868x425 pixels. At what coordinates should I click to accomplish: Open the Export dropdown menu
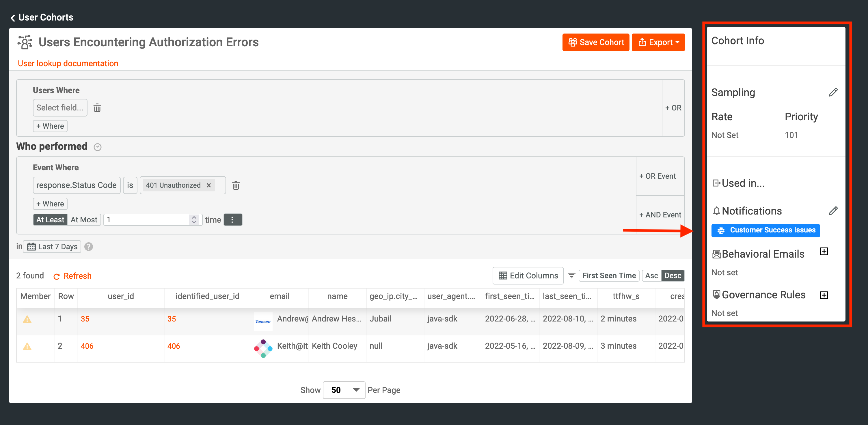[x=658, y=42]
